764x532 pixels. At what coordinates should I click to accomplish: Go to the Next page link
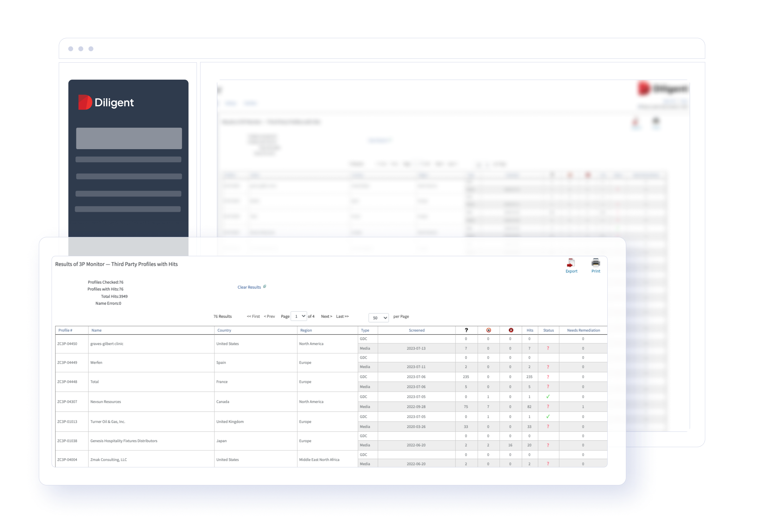pos(326,316)
